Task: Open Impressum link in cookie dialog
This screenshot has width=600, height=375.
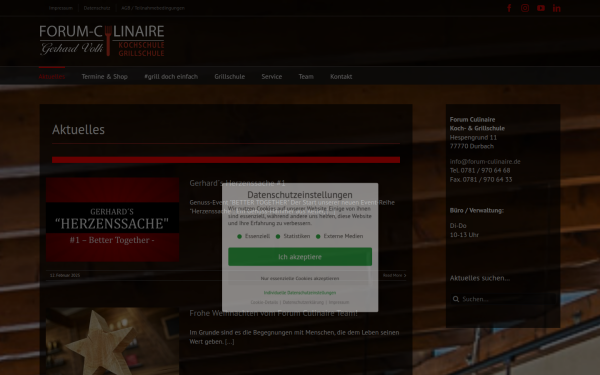Action: click(x=339, y=302)
